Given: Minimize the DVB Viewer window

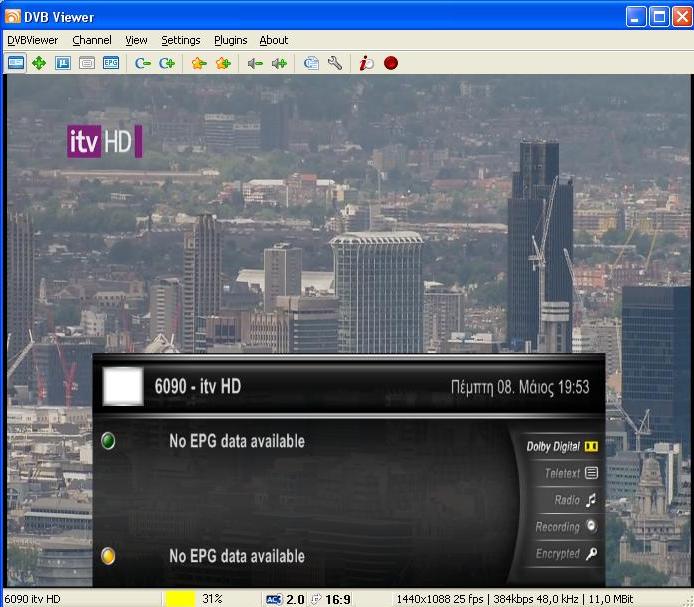Looking at the screenshot, I should (636, 17).
